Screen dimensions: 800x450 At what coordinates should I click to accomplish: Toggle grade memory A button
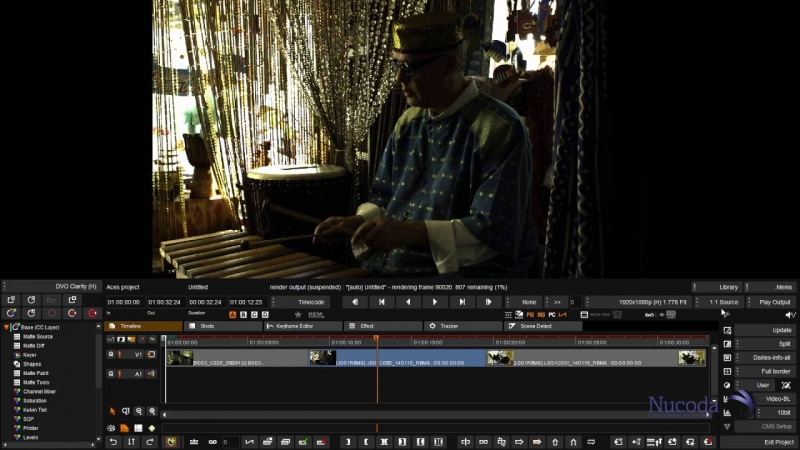coord(233,314)
